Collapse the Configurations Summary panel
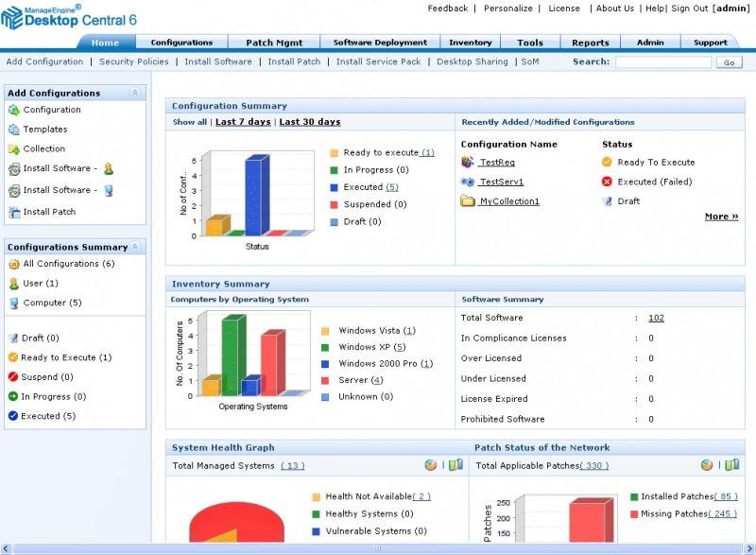The image size is (756, 555). click(x=136, y=247)
